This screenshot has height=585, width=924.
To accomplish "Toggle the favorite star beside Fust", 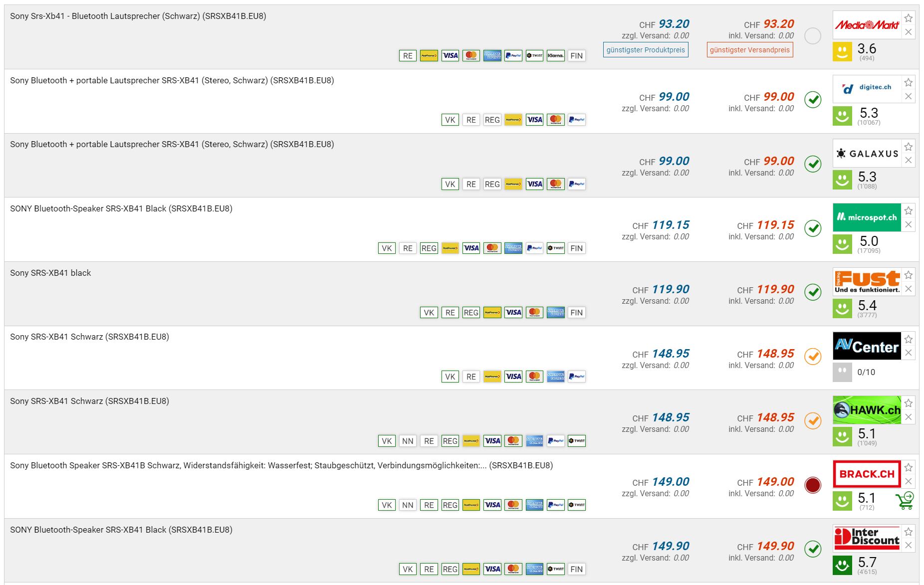I will coord(909,275).
